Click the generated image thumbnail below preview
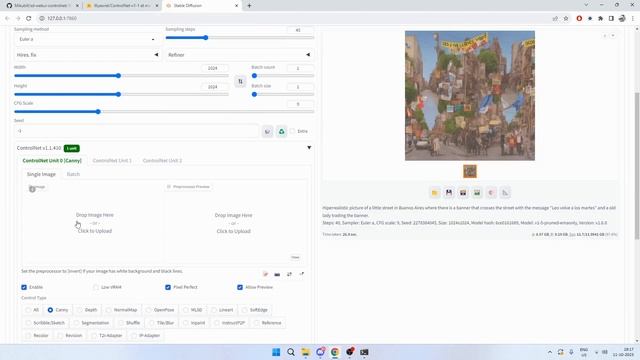This screenshot has width=640, height=360. coord(469,171)
